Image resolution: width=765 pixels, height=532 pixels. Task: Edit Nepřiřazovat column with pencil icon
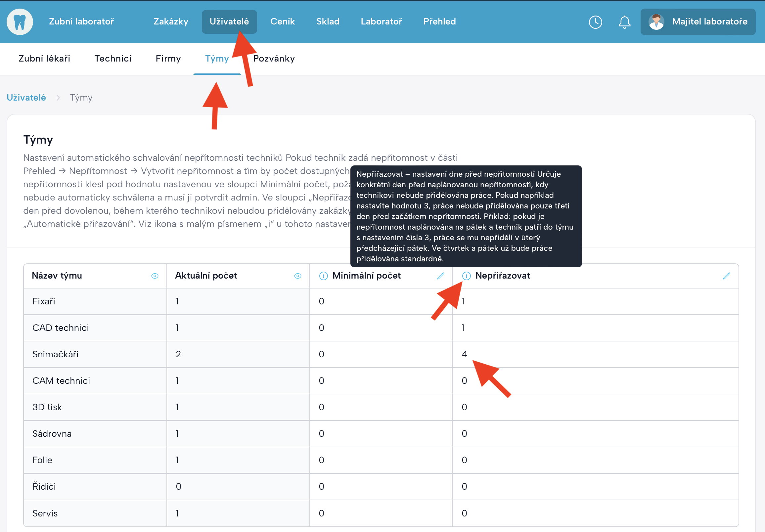tap(726, 276)
